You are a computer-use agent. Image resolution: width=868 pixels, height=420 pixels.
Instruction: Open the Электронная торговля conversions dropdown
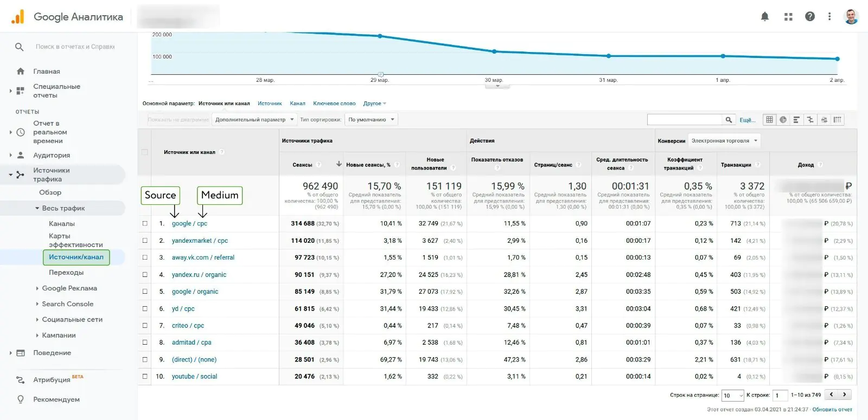(x=724, y=141)
